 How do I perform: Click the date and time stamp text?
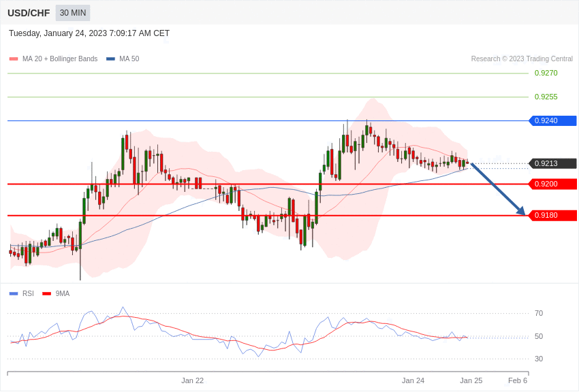click(89, 33)
